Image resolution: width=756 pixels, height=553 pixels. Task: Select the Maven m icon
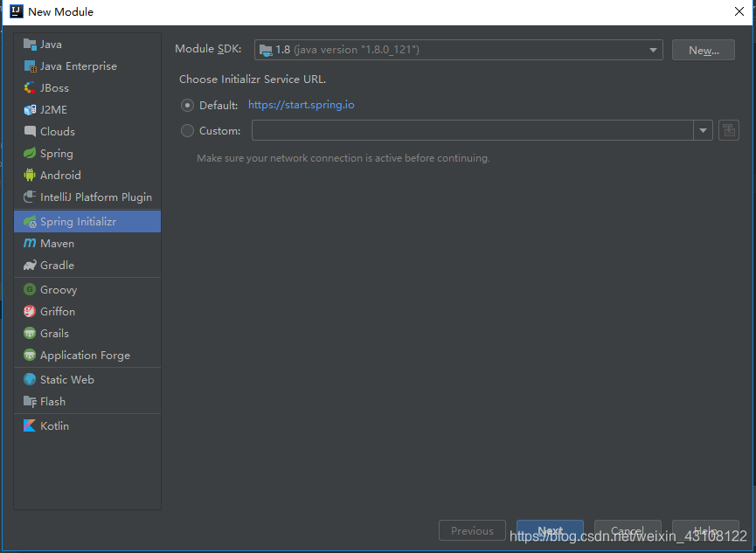pyautogui.click(x=30, y=244)
